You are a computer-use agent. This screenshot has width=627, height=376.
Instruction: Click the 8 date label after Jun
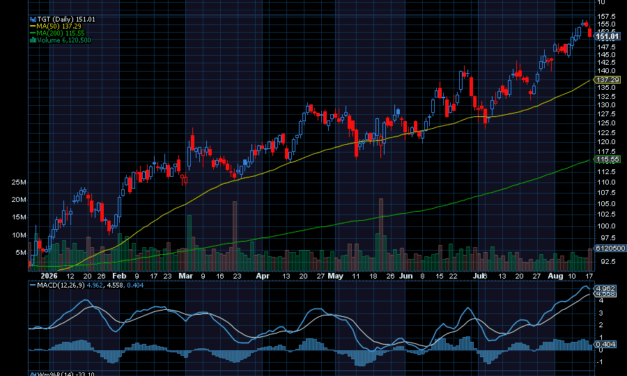click(x=422, y=276)
